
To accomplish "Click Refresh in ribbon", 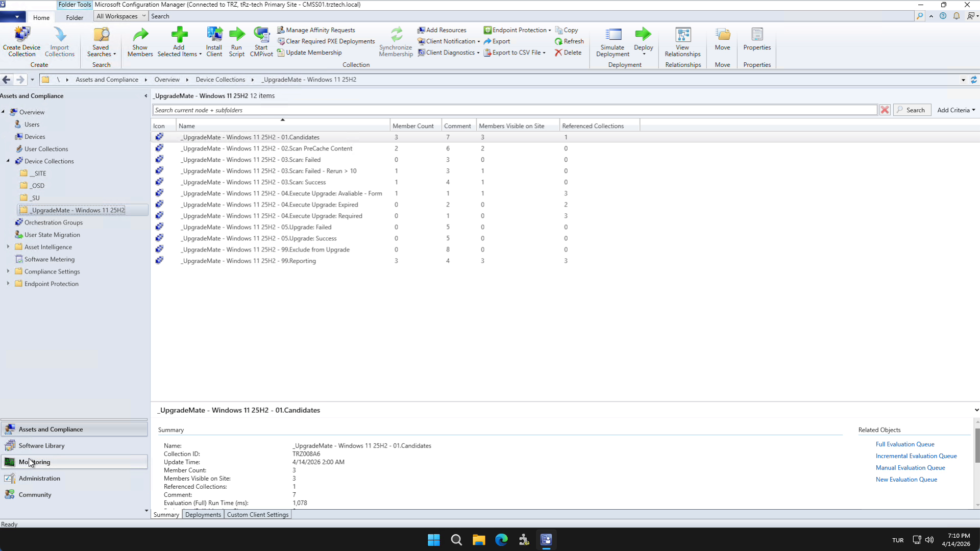I will click(569, 41).
